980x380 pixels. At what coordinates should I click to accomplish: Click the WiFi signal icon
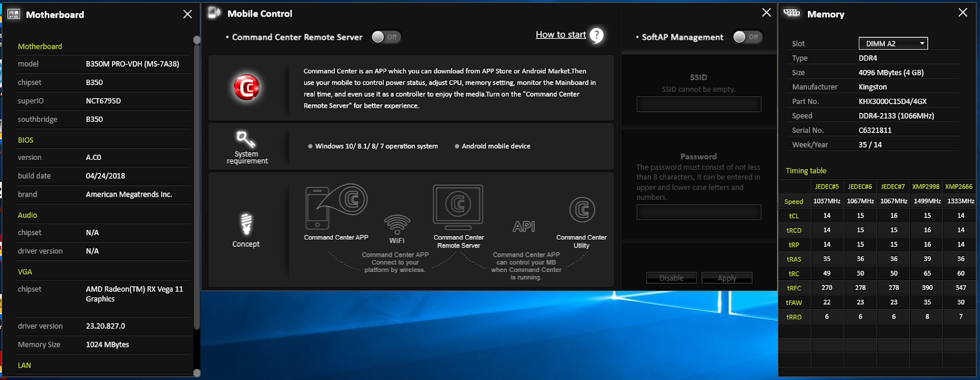[397, 225]
